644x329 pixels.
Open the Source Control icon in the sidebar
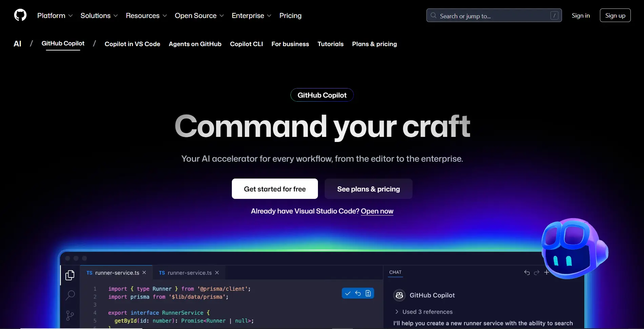click(x=70, y=315)
